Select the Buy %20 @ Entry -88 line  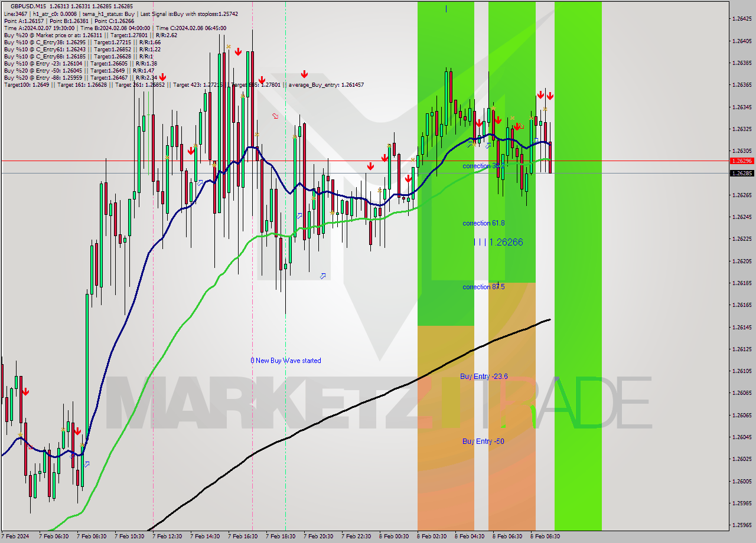(80, 77)
